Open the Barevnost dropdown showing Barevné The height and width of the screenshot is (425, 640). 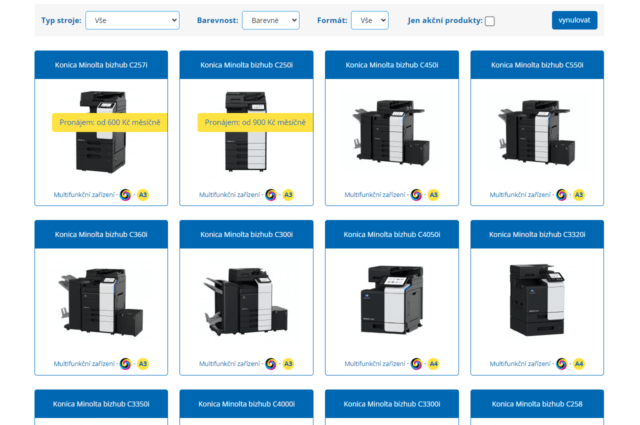(x=271, y=20)
